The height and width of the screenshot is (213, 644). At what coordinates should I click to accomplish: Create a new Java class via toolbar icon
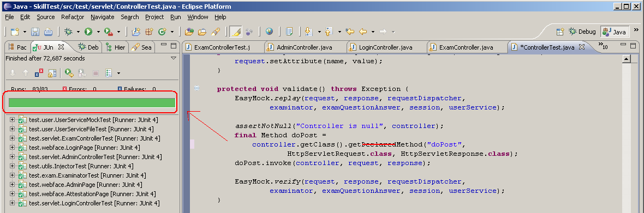(162, 32)
